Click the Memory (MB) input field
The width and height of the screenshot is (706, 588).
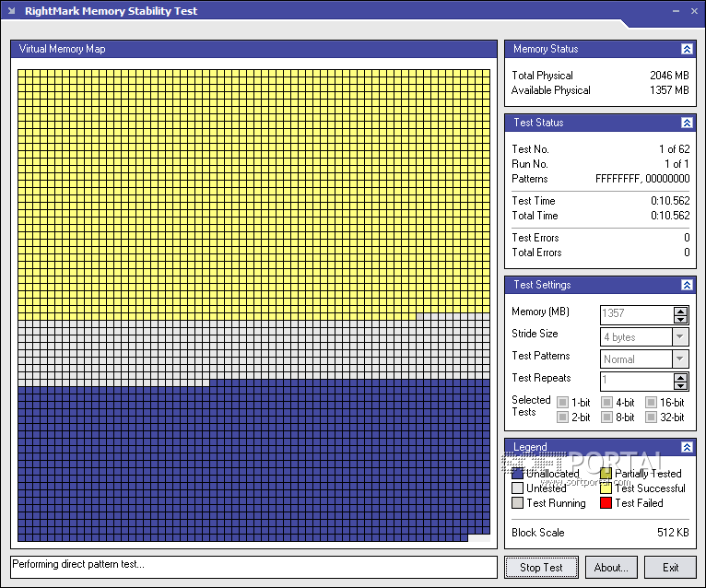[637, 314]
